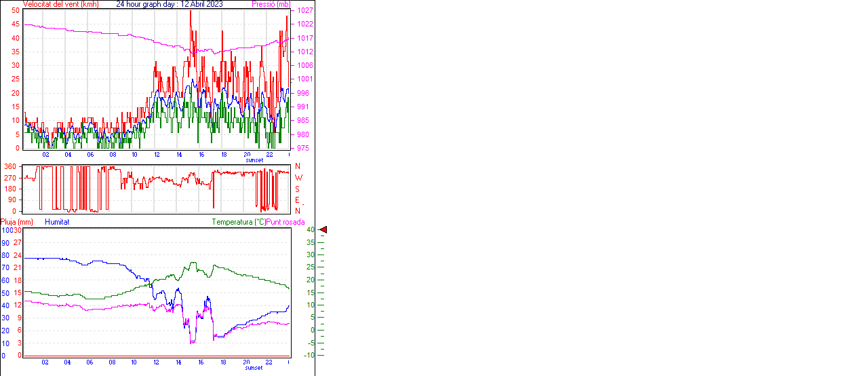Image resolution: width=868 pixels, height=376 pixels.
Task: Click the magenta "Punt rosada" label
Action: [285, 222]
